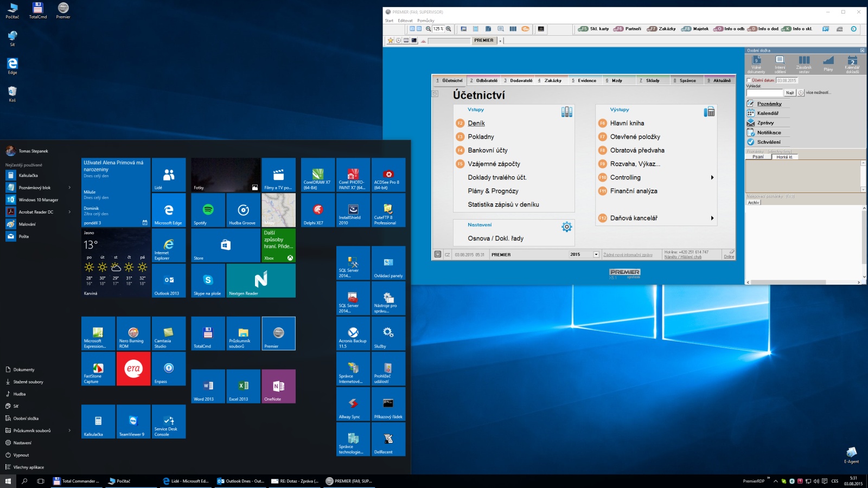Click the Archiv button in notes panel
The image size is (868, 488).
pos(754,202)
